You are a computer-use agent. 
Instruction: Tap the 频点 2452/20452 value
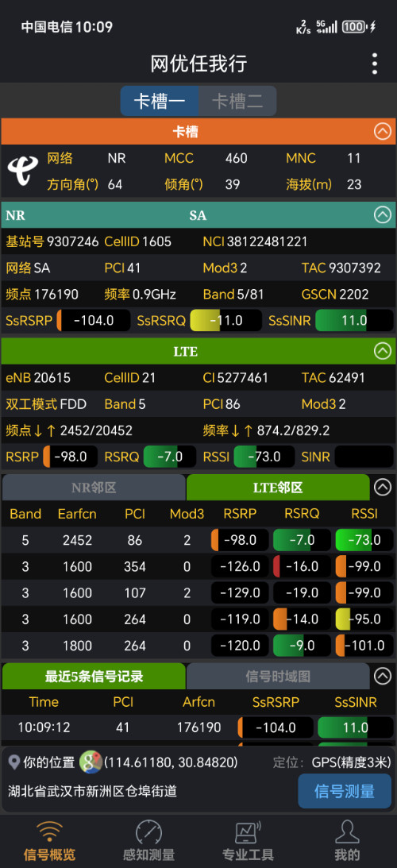pyautogui.click(x=96, y=430)
